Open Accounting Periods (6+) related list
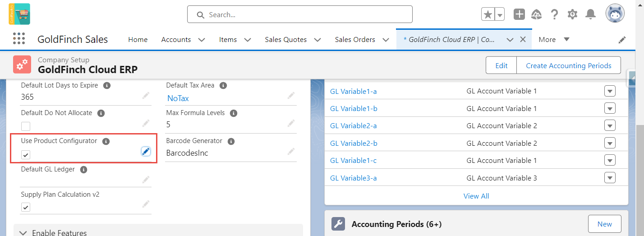Image resolution: width=644 pixels, height=236 pixels. [396, 224]
